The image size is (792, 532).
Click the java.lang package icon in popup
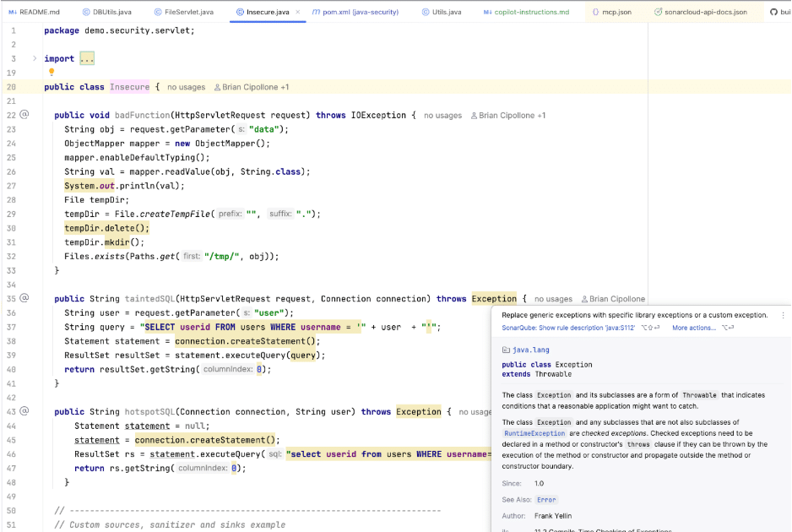point(505,350)
